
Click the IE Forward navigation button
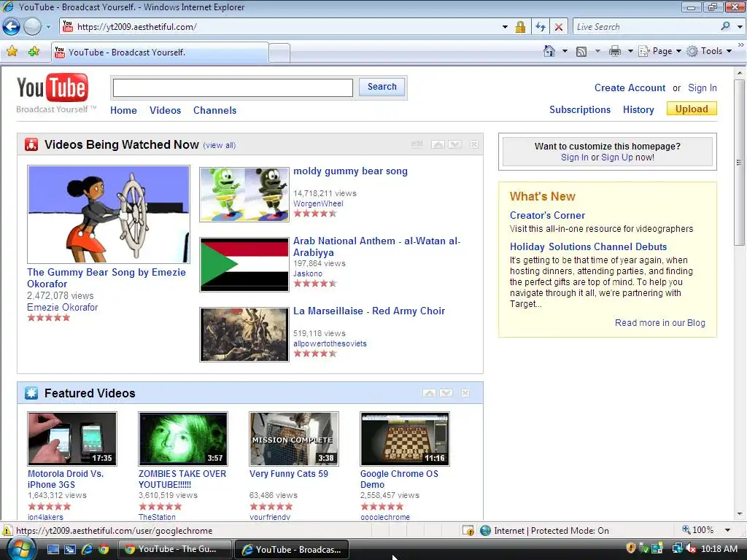[32, 27]
